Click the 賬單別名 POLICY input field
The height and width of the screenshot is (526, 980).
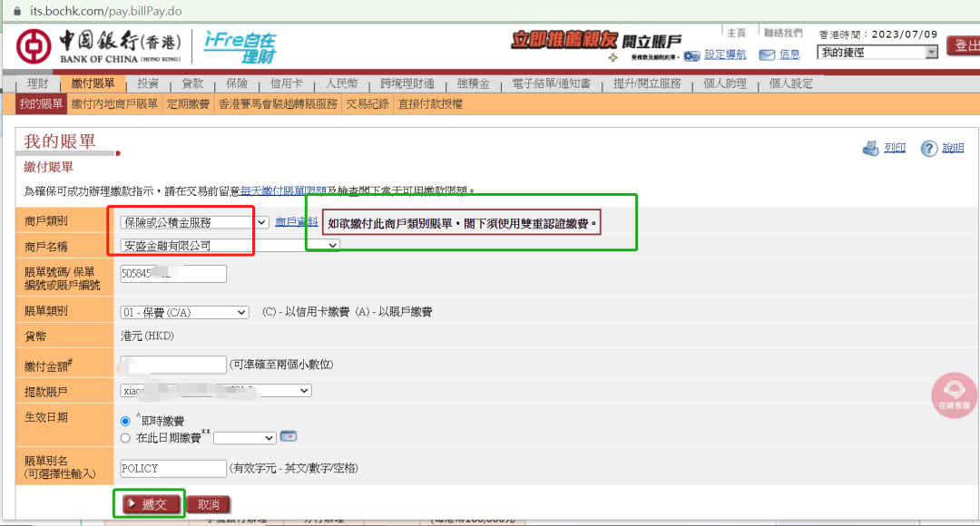click(x=173, y=468)
